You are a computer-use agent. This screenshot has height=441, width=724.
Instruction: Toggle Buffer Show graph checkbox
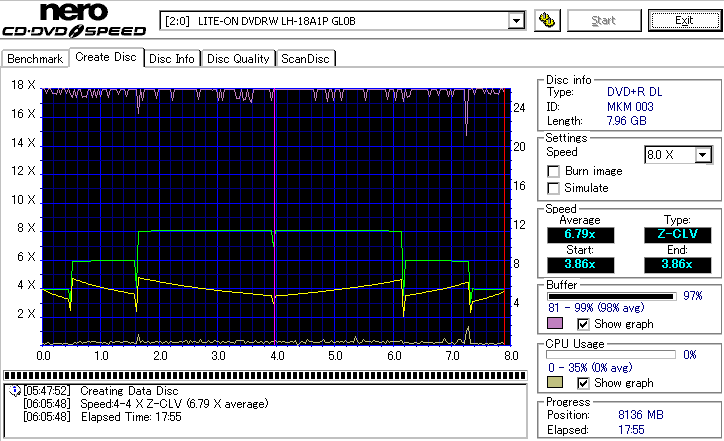click(584, 324)
